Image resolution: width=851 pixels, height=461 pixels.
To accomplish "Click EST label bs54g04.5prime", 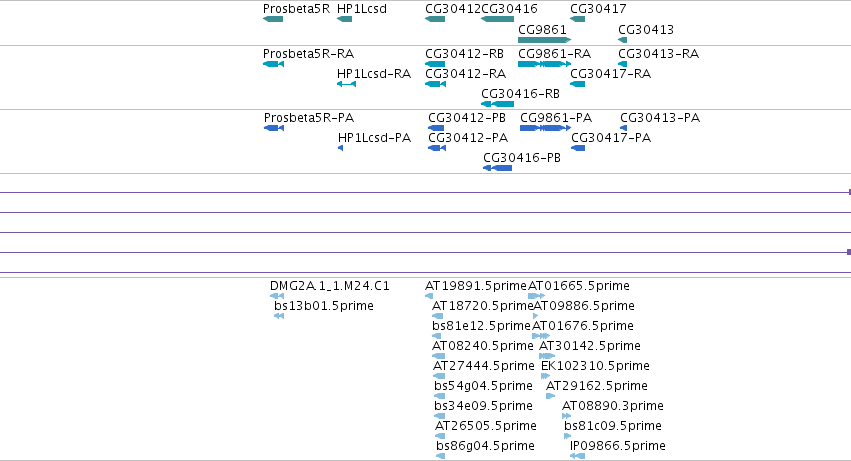I will (484, 387).
